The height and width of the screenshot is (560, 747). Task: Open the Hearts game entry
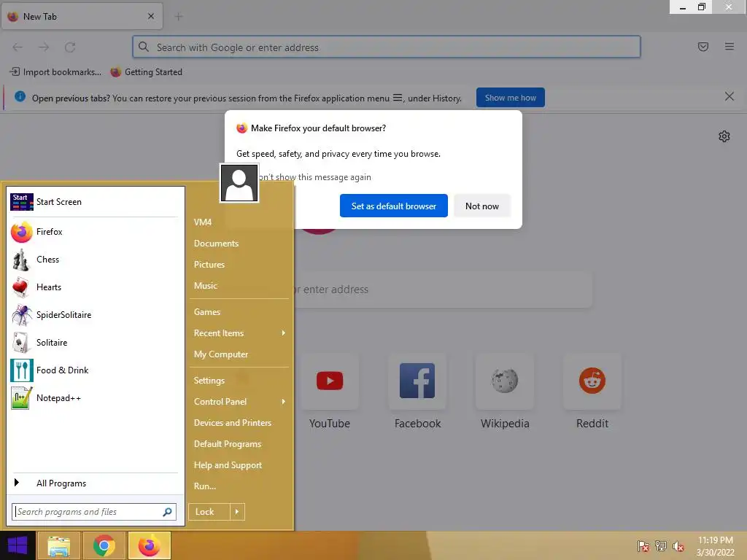94,287
